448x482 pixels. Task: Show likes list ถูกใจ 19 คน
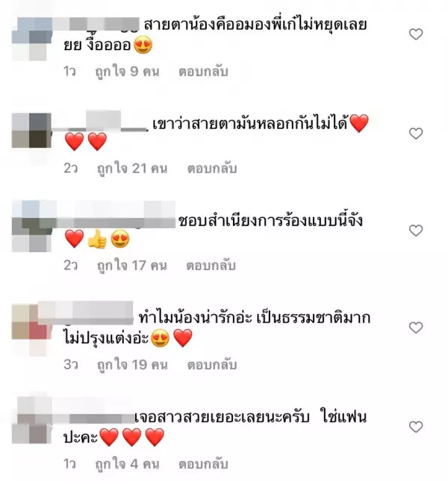point(132,365)
